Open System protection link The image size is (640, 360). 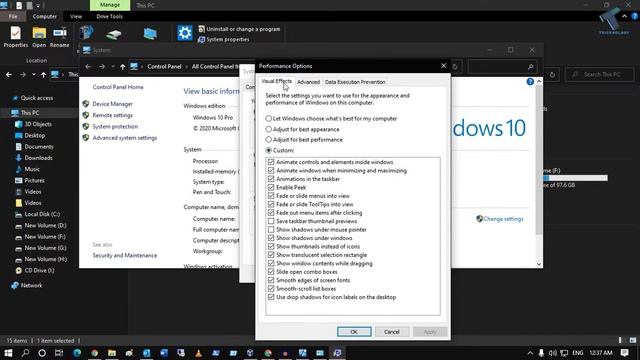pyautogui.click(x=115, y=127)
